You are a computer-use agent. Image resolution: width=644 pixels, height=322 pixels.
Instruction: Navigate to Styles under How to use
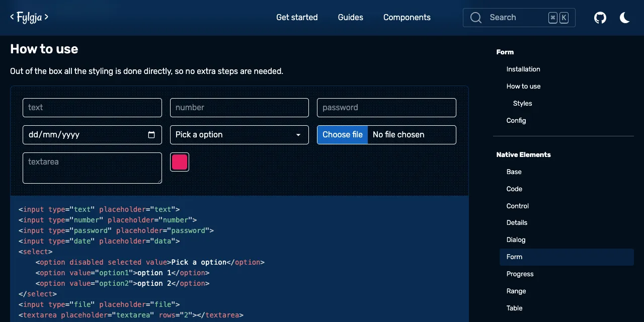523,103
